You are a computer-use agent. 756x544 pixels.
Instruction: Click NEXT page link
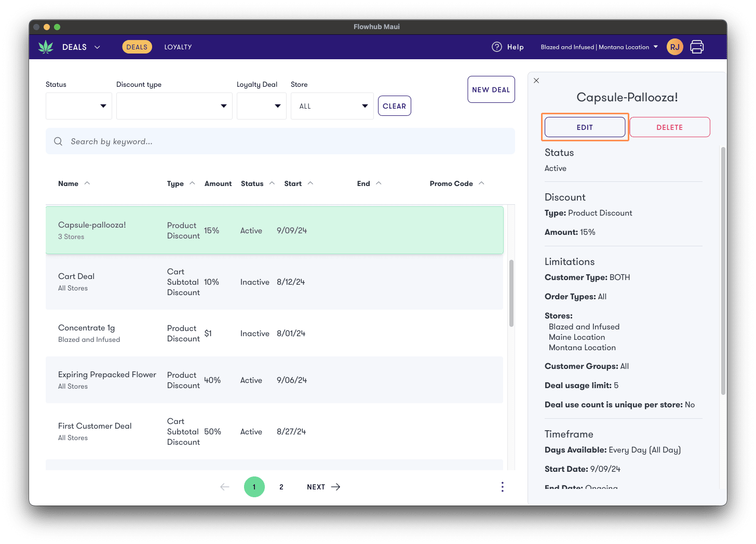tap(323, 487)
